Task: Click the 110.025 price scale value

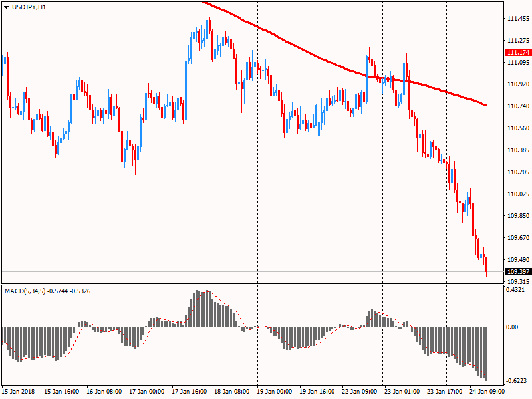Action: [518, 194]
